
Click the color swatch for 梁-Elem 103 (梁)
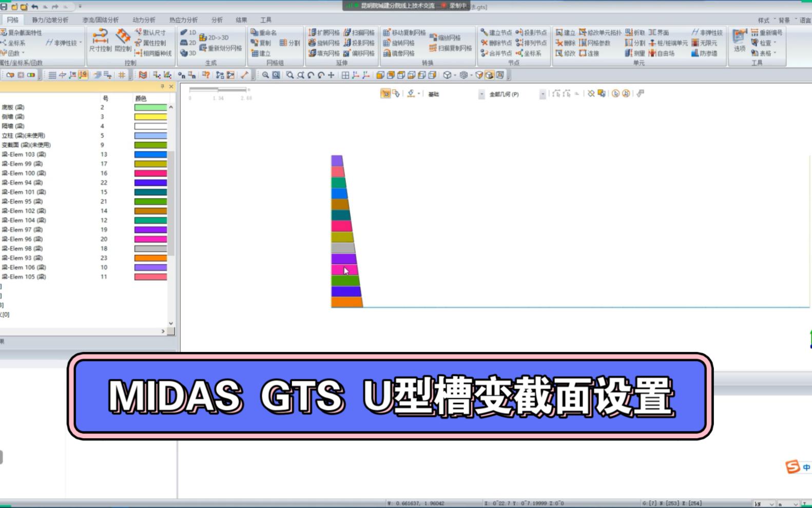coord(150,155)
